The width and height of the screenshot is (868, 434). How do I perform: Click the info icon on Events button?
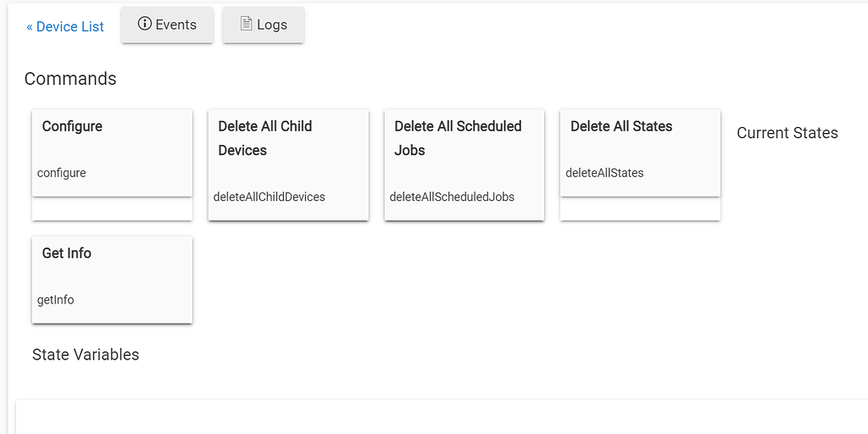[144, 24]
